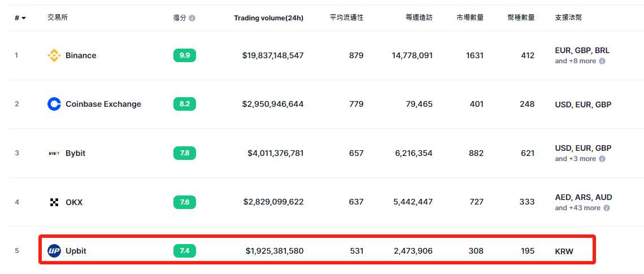This screenshot has height=274, width=644.
Task: Click Bybit weekly visits 6,216,354
Action: pos(414,153)
